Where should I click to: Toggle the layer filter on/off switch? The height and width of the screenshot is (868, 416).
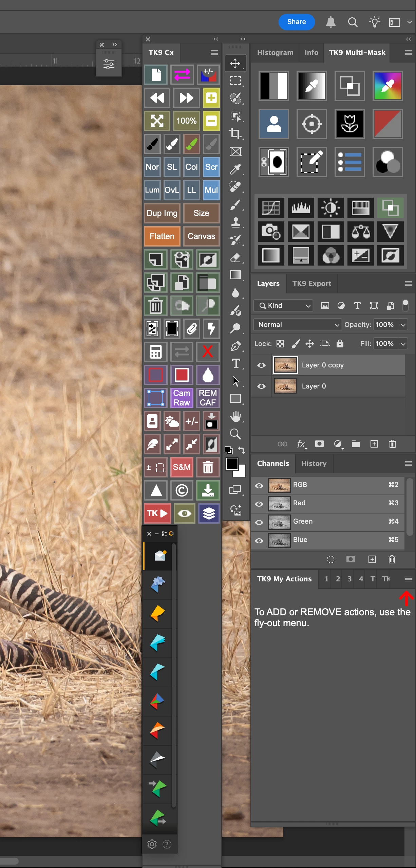point(405,305)
